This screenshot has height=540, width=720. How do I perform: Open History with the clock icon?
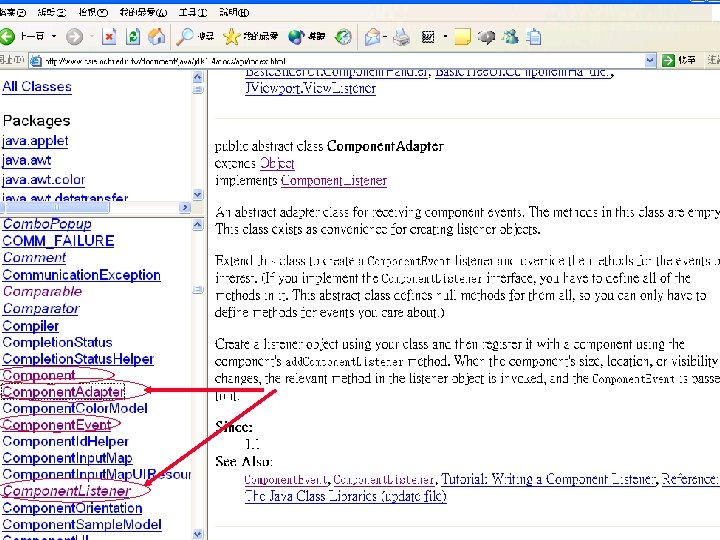click(343, 36)
